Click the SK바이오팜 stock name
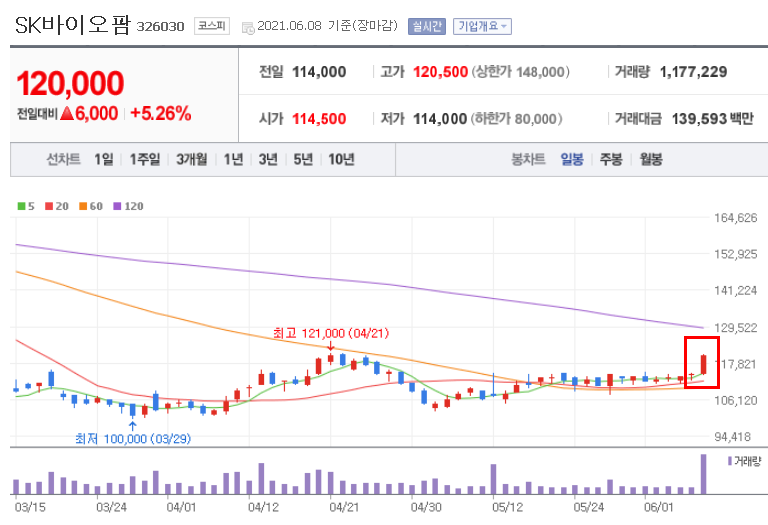 [73, 25]
